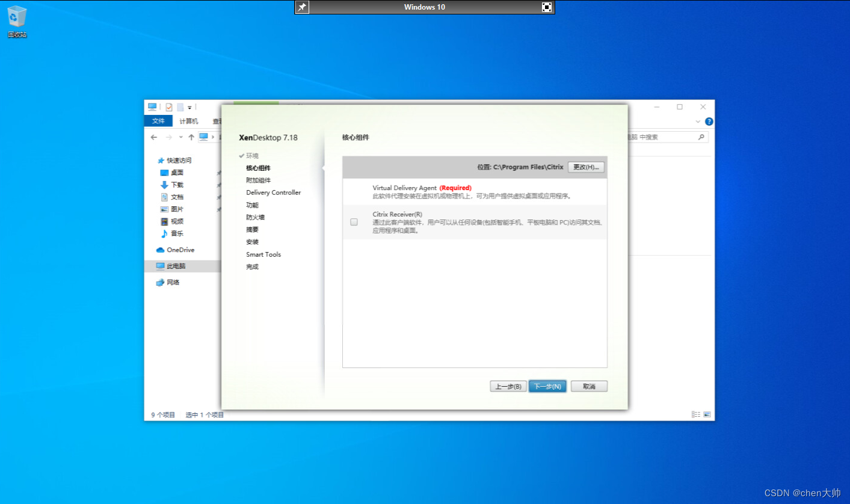Viewport: 850px width, 504px height.
Task: Click 取消 to cancel the installer
Action: pyautogui.click(x=589, y=386)
